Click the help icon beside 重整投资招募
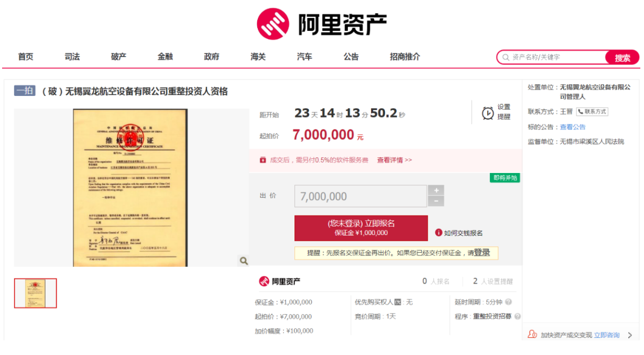Viewport: 644px width, 355px height. coord(518,317)
